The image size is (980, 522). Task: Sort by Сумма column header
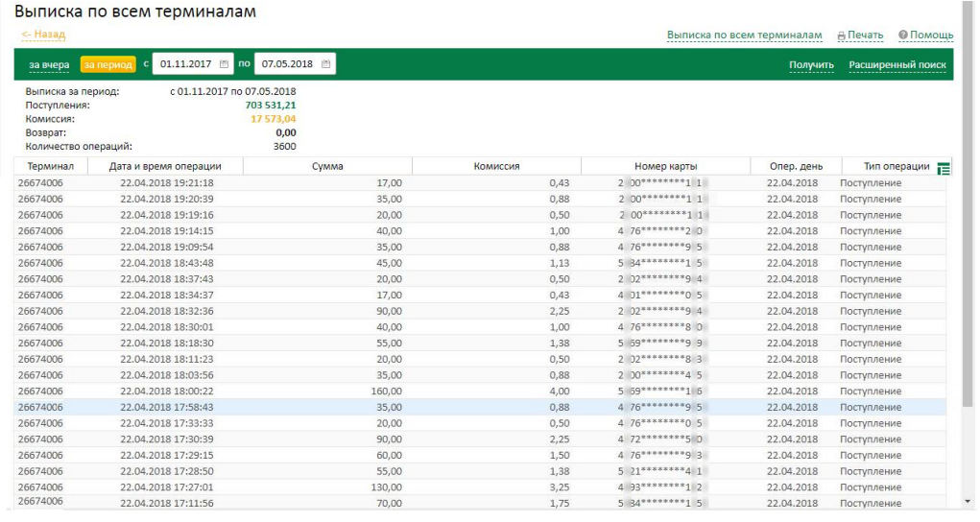(327, 166)
